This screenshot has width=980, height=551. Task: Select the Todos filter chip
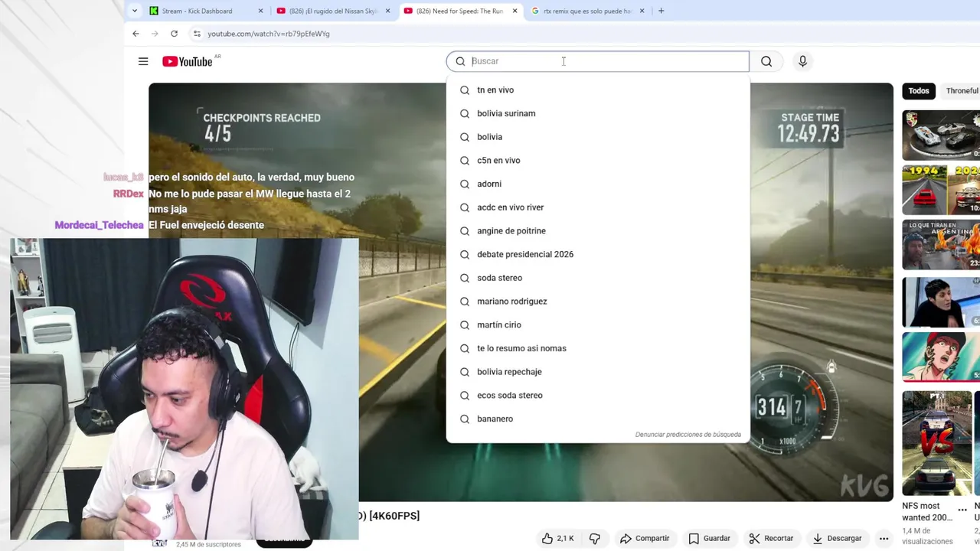(x=919, y=90)
